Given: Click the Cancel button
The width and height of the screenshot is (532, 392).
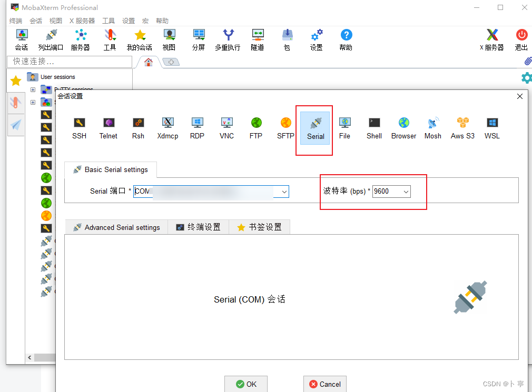Looking at the screenshot, I should click(325, 384).
